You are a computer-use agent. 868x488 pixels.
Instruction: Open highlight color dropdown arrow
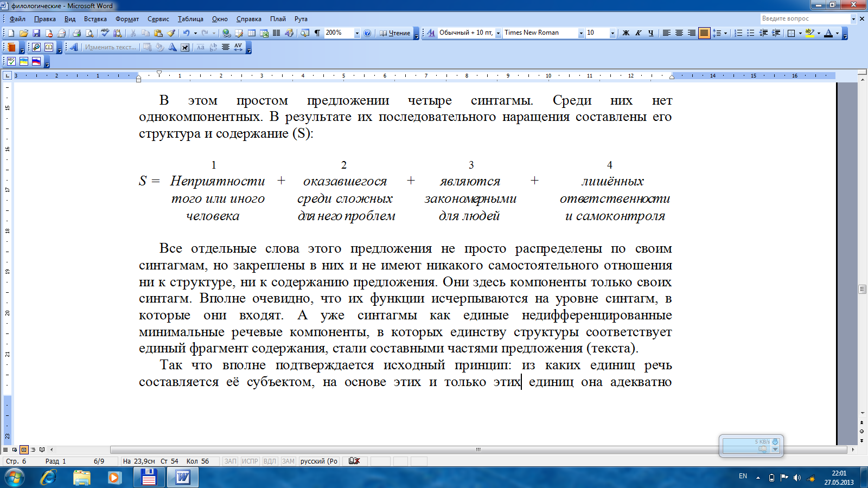(x=819, y=33)
